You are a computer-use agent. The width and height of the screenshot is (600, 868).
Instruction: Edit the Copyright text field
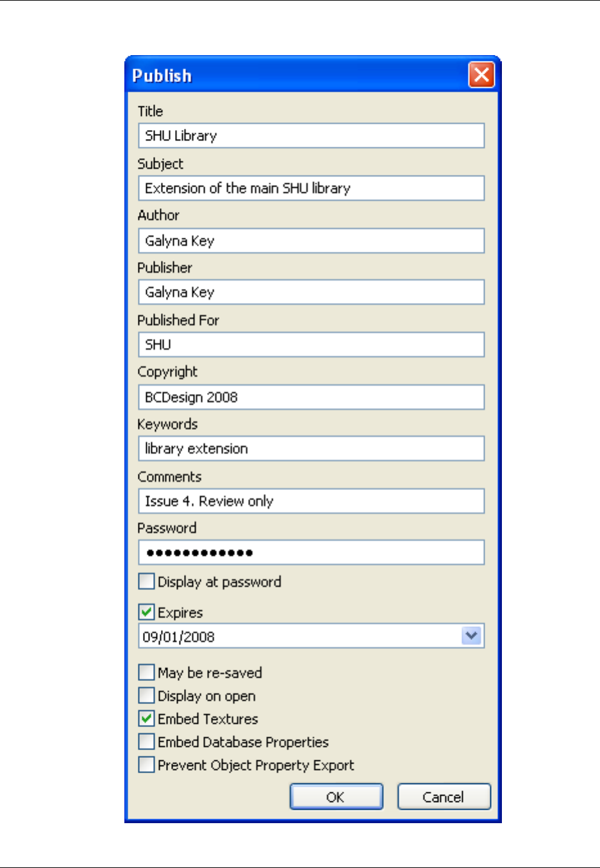(x=311, y=397)
